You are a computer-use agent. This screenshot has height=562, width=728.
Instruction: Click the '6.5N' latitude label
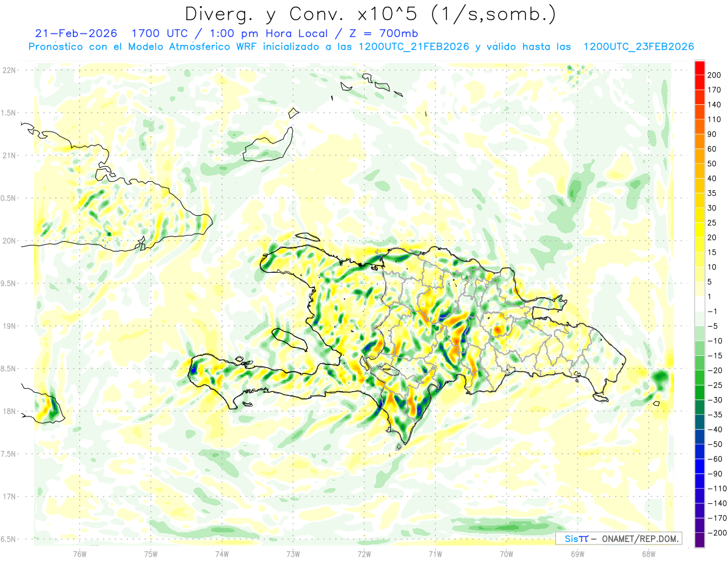9,539
